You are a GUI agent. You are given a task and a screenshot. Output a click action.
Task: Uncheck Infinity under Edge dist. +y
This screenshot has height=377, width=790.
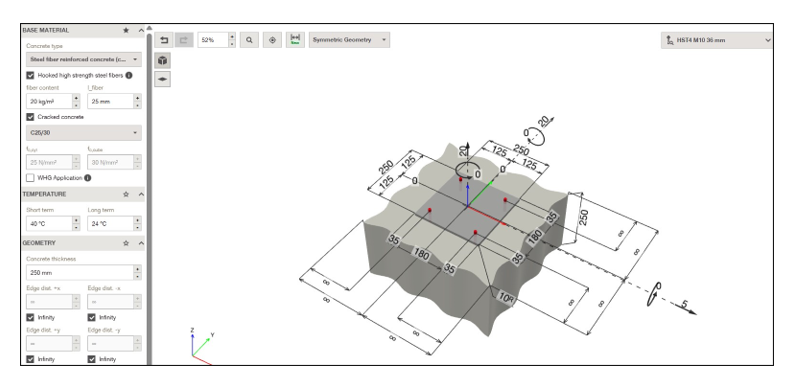click(x=30, y=359)
